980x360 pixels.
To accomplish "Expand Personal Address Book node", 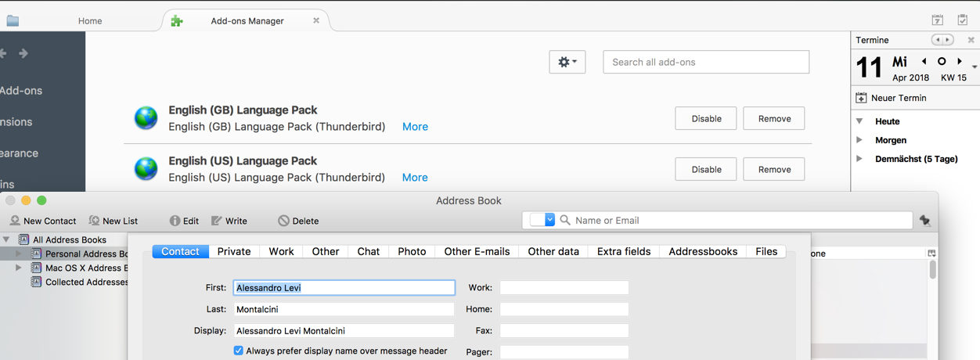I will [20, 254].
